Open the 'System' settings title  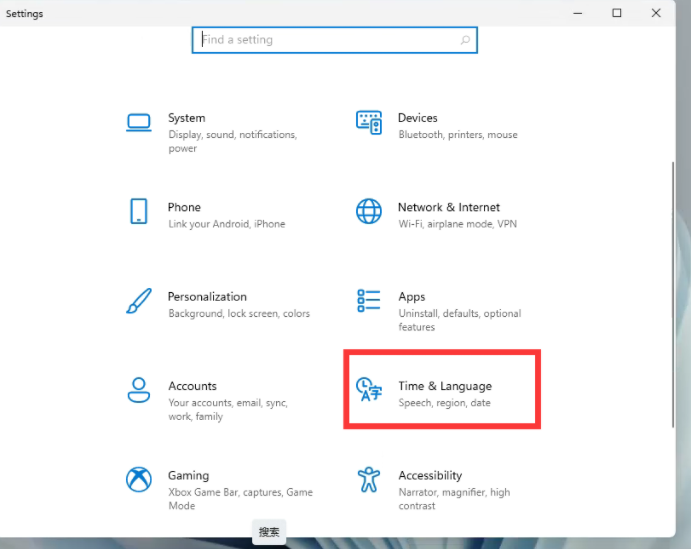186,118
